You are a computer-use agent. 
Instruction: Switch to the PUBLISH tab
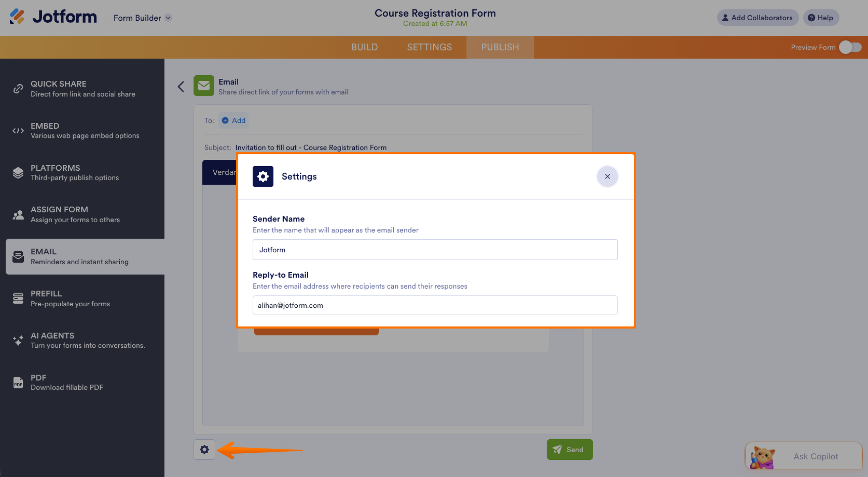[500, 47]
